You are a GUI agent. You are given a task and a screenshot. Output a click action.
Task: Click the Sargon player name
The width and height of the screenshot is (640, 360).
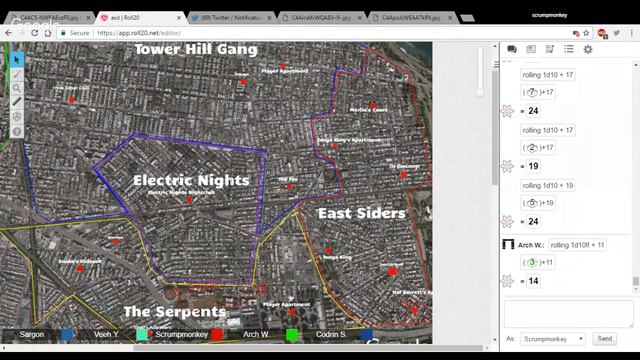[x=32, y=335]
